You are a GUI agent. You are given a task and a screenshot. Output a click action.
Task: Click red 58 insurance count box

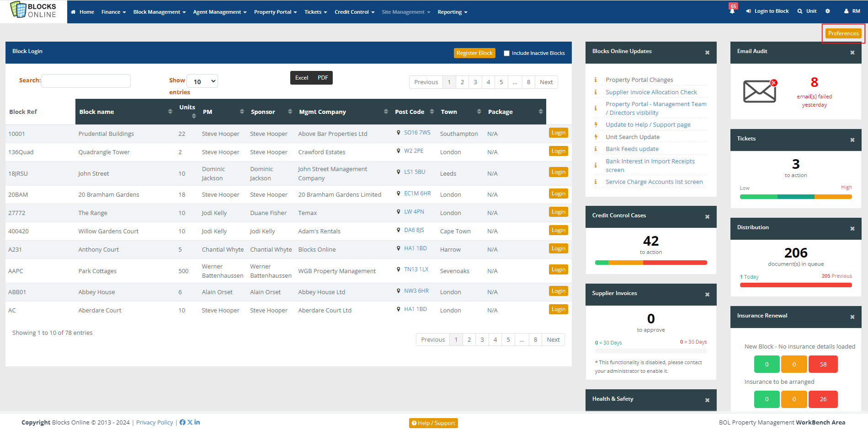tap(823, 364)
